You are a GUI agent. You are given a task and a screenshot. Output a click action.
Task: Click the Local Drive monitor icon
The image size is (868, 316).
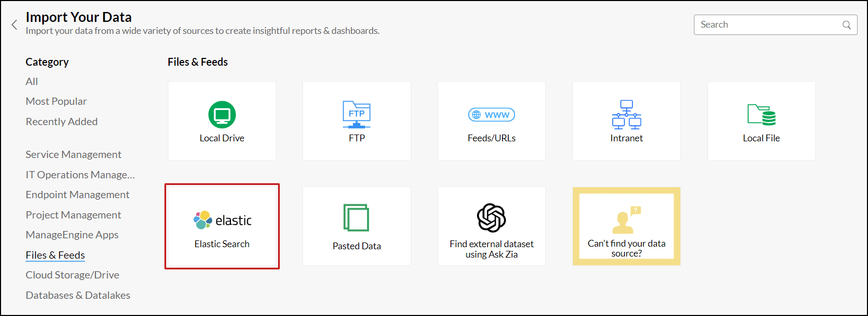pos(222,115)
